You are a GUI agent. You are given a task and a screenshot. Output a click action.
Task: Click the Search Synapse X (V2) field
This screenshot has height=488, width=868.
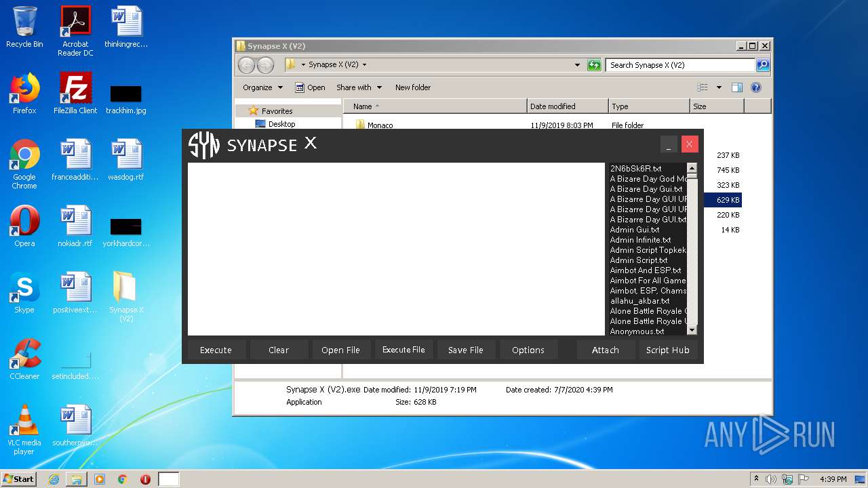(x=680, y=65)
